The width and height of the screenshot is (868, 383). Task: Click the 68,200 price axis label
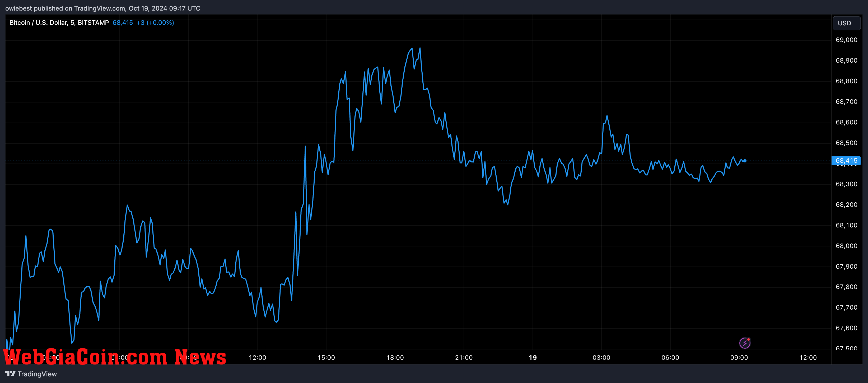[x=846, y=204]
